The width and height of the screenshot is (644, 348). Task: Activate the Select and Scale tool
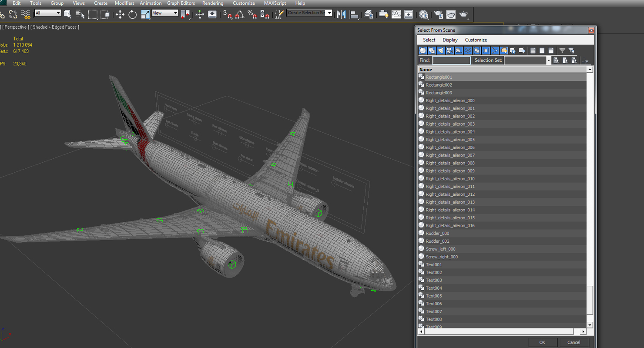145,14
